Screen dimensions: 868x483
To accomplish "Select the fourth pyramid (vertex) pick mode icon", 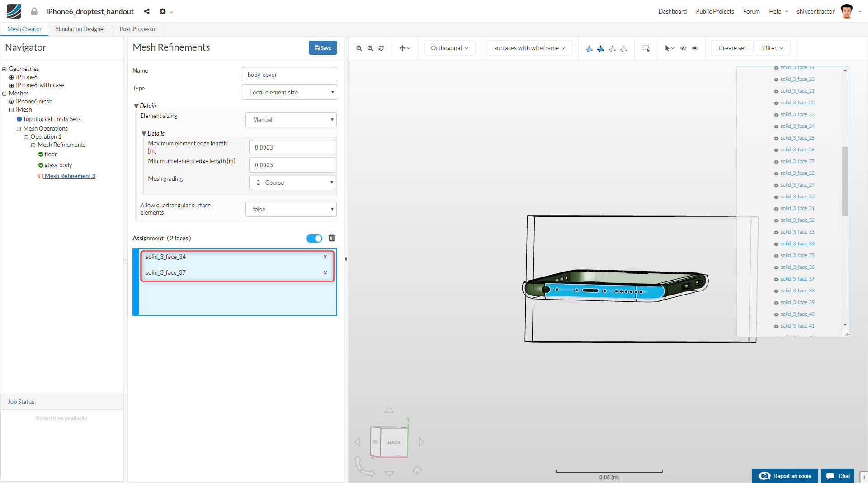I will (x=623, y=48).
